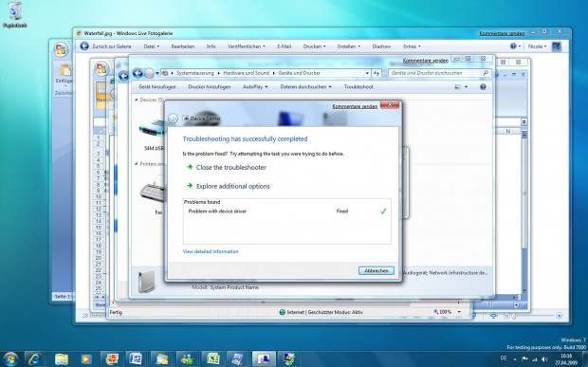
Task: Click Bearbeiten in Fotogalerie toolbar
Action: tap(183, 46)
